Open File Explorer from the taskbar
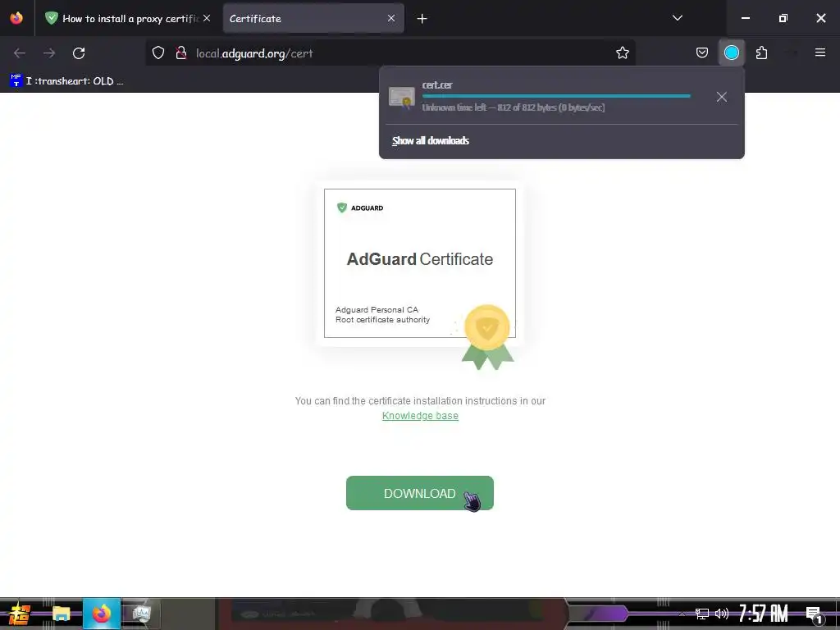Viewport: 840px width, 630px height. pyautogui.click(x=61, y=614)
